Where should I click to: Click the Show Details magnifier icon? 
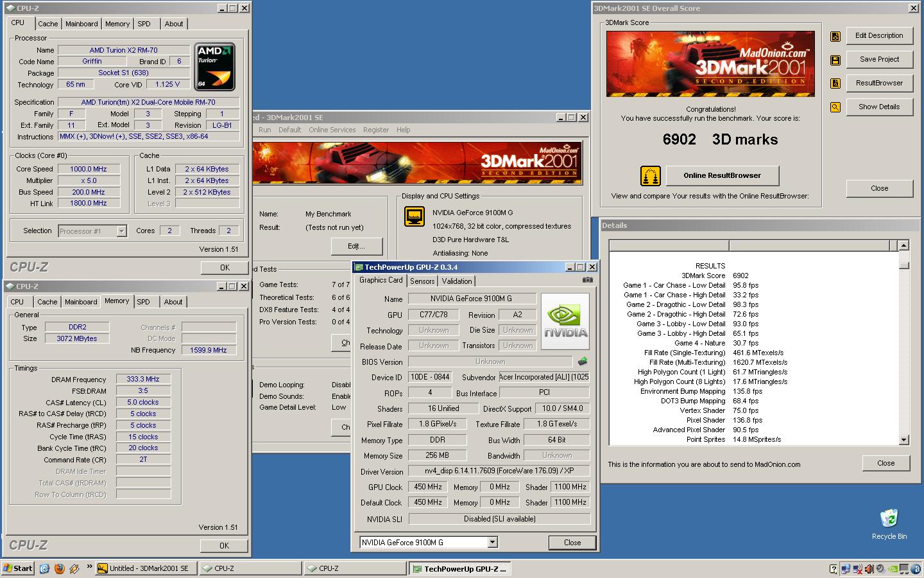click(835, 107)
